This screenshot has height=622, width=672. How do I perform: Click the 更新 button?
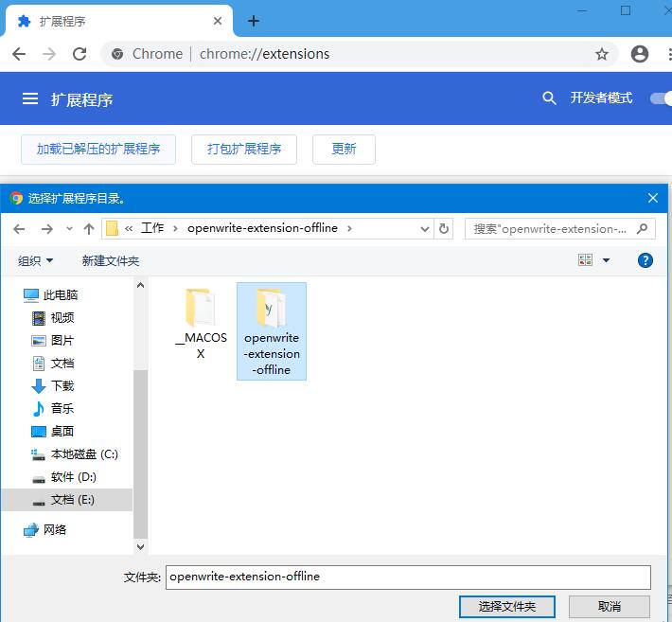(x=344, y=150)
